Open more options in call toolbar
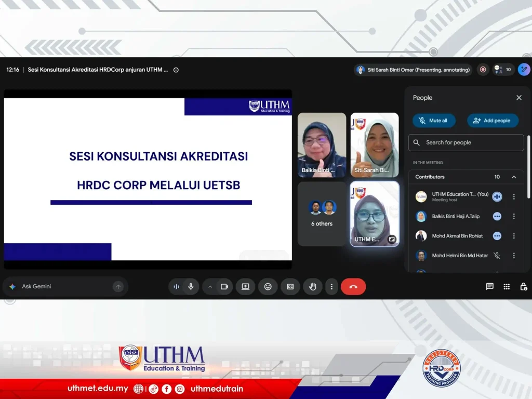Screen dimensions: 532x399 tap(331, 287)
